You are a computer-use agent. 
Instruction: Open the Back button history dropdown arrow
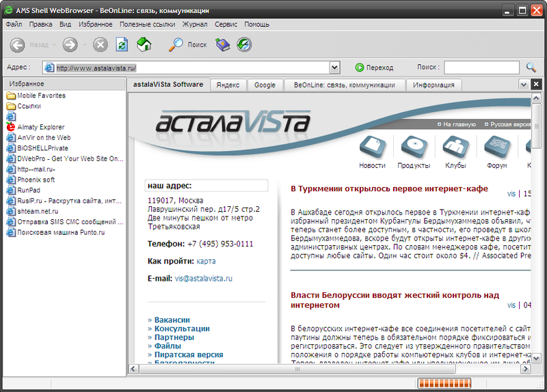(54, 45)
